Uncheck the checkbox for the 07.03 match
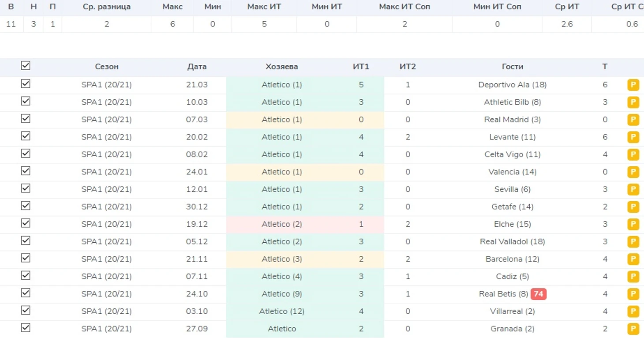The image size is (644, 338). (x=26, y=118)
